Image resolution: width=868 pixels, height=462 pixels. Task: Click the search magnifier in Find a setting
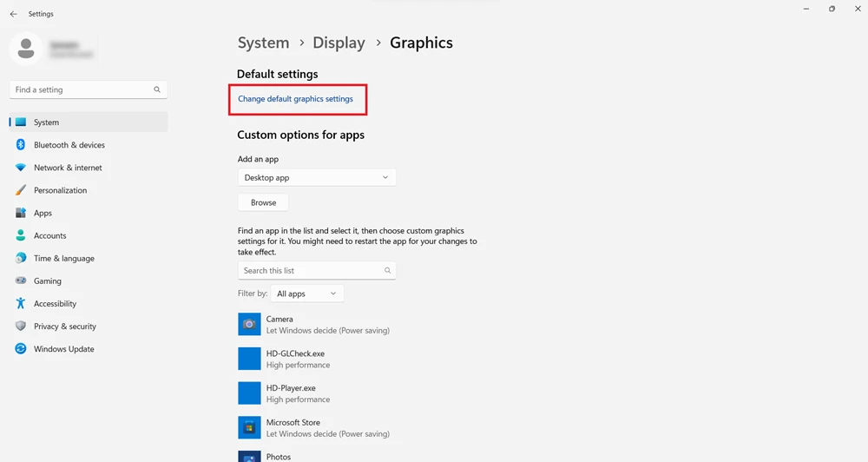click(x=157, y=89)
